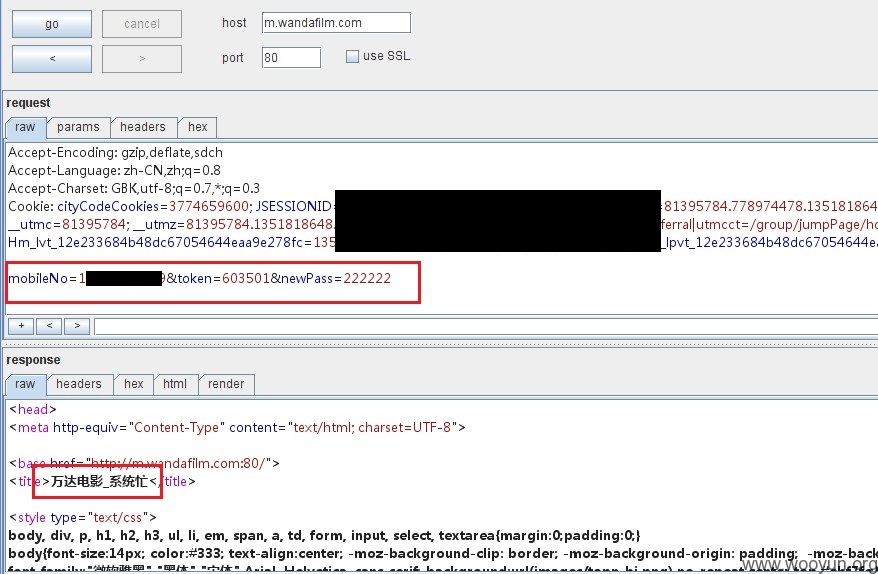This screenshot has width=878, height=574.
Task: Open the response hex tab
Action: pos(134,384)
